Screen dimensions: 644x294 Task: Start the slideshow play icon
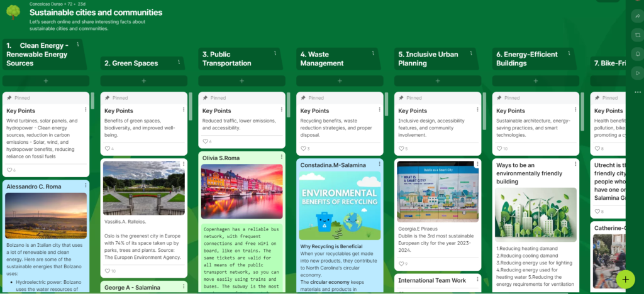pos(637,73)
